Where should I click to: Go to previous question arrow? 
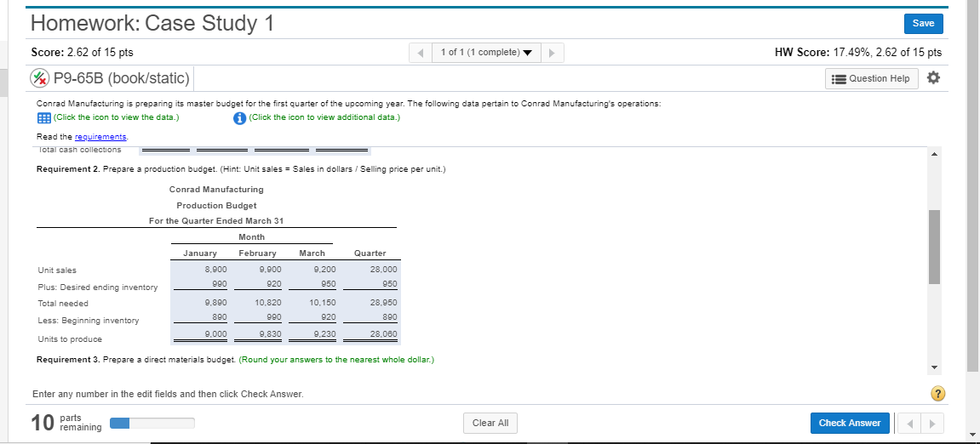421,53
